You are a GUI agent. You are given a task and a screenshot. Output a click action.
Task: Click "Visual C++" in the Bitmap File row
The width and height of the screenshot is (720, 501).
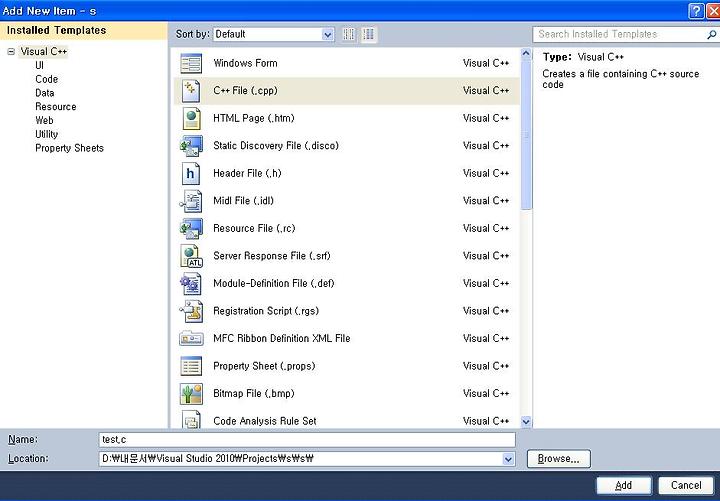[486, 394]
